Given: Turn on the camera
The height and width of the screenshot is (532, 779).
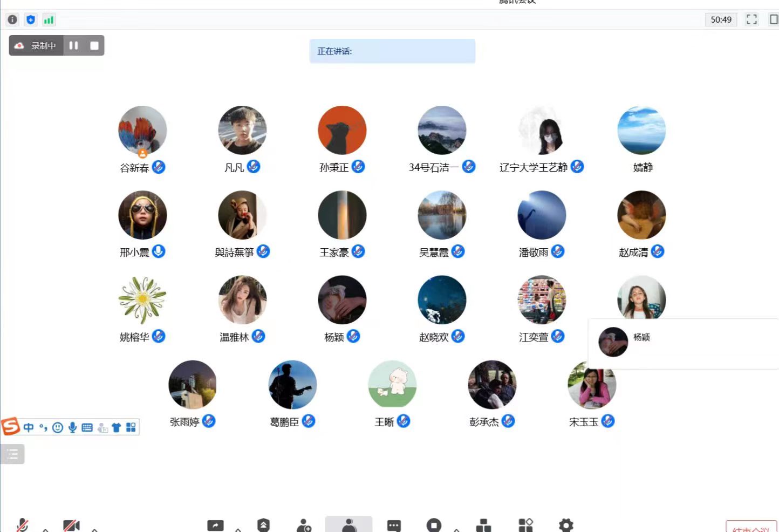Looking at the screenshot, I should pyautogui.click(x=71, y=526).
